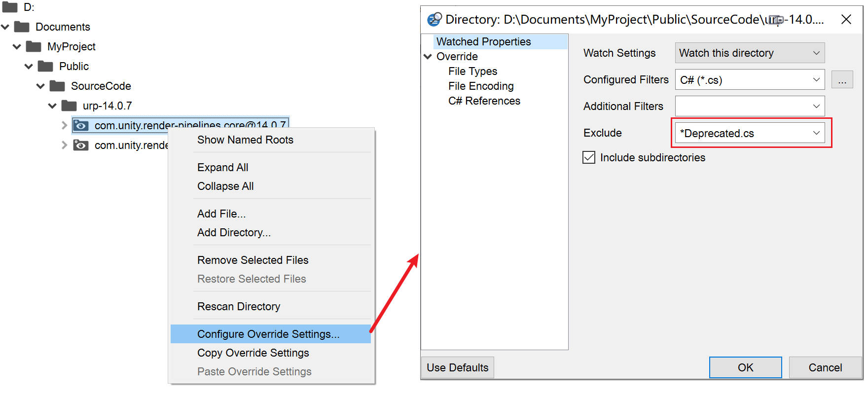
Task: Expand the com.unity.render-pipelines.core@14.0.7 node
Action: (x=64, y=125)
